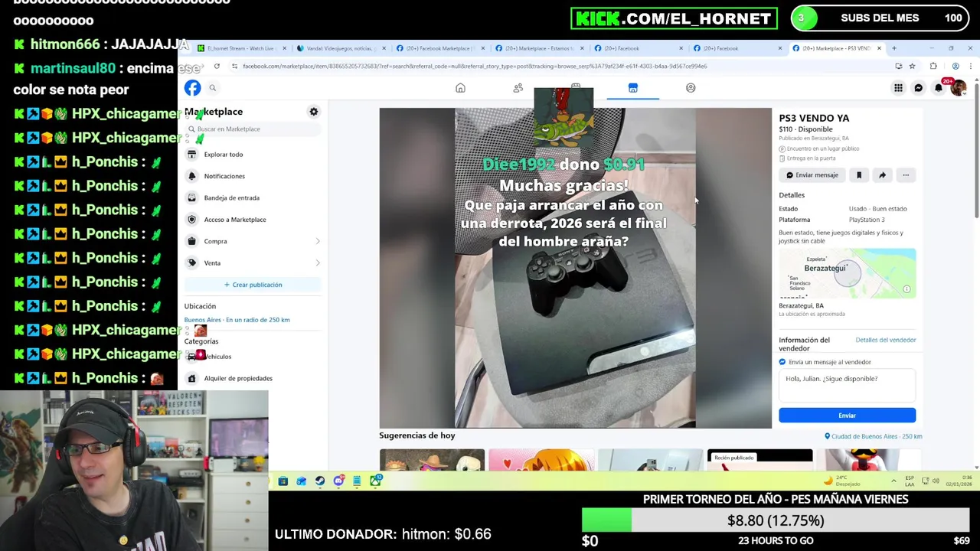Screen dimensions: 980x551
Task: Click the 'PS3 VENDO YA' listing title
Action: [x=814, y=118]
